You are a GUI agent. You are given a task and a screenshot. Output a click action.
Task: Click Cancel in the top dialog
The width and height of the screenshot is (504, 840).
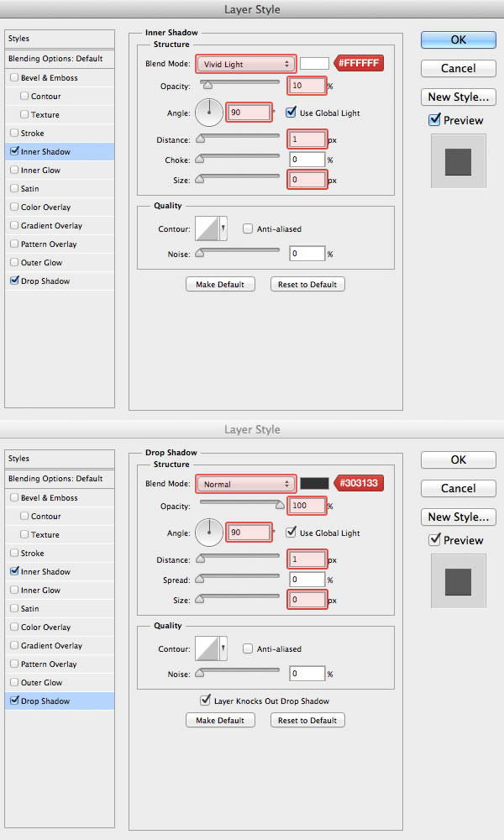[459, 69]
